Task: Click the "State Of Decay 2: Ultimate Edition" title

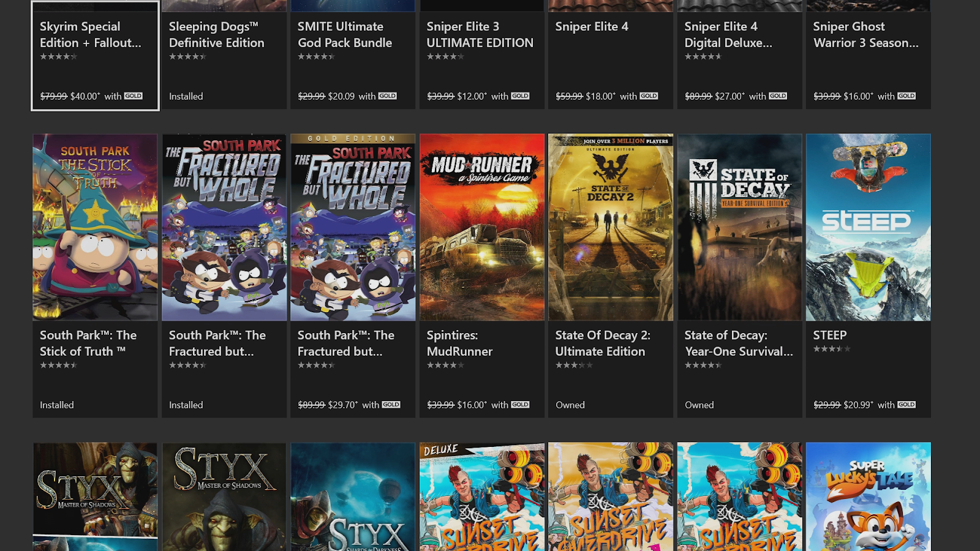Action: coord(603,343)
